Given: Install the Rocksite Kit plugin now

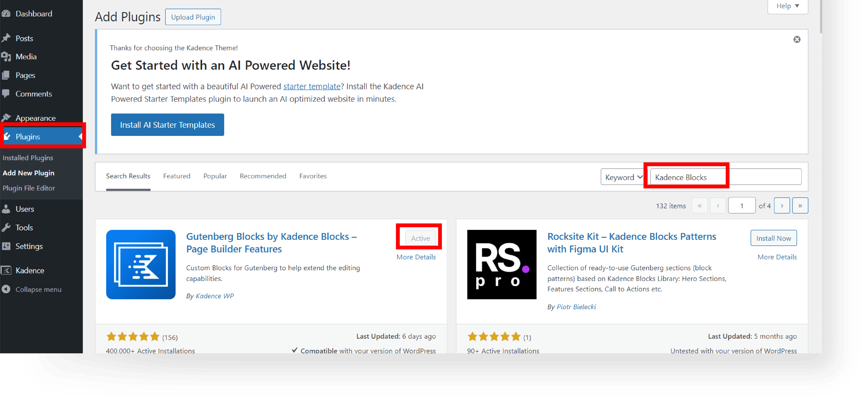Looking at the screenshot, I should [x=773, y=238].
